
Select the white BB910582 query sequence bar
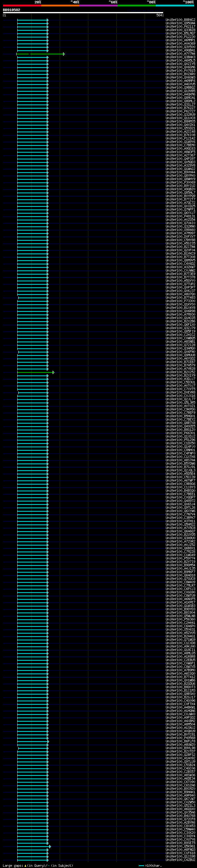click(83, 13)
